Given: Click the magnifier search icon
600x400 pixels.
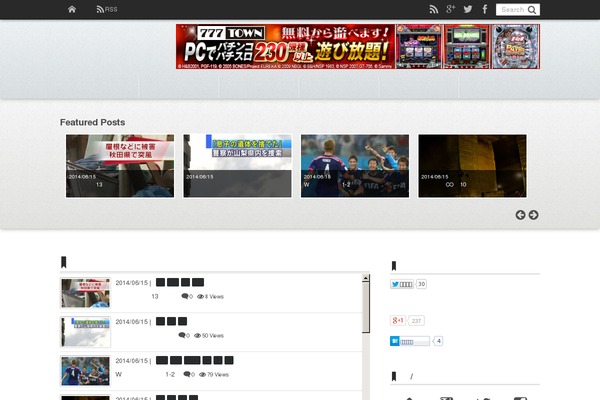Looking at the screenshot, I should pos(532,10).
